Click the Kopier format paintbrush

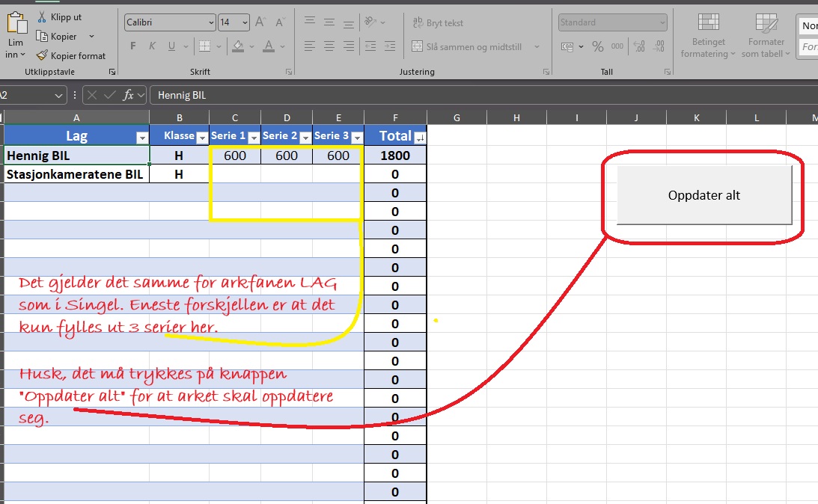pyautogui.click(x=43, y=55)
